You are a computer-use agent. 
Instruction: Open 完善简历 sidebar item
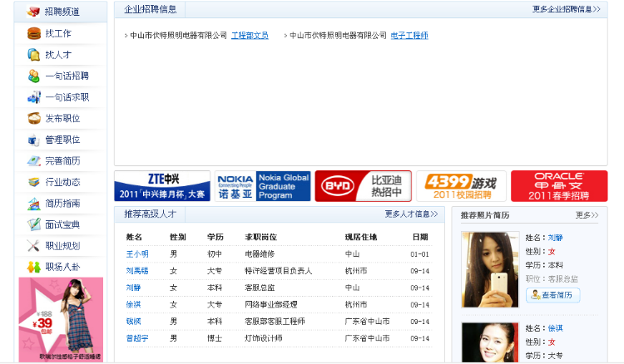(62, 161)
